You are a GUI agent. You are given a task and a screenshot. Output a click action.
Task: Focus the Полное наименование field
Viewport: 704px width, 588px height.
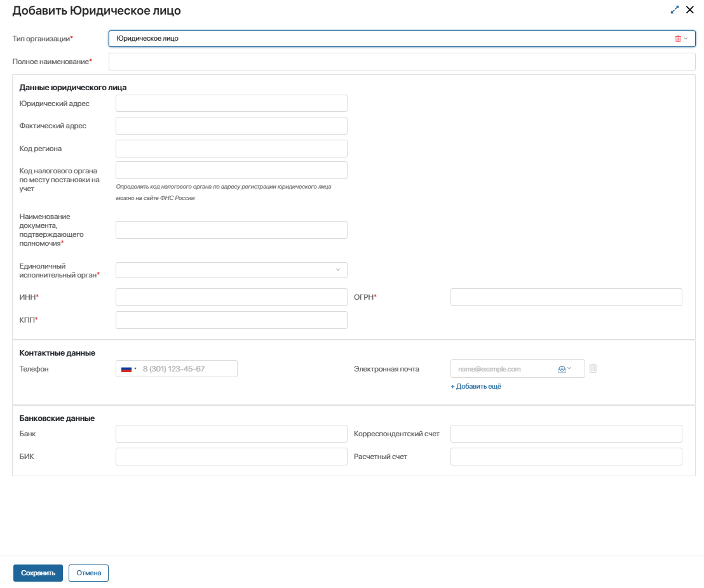pyautogui.click(x=402, y=62)
